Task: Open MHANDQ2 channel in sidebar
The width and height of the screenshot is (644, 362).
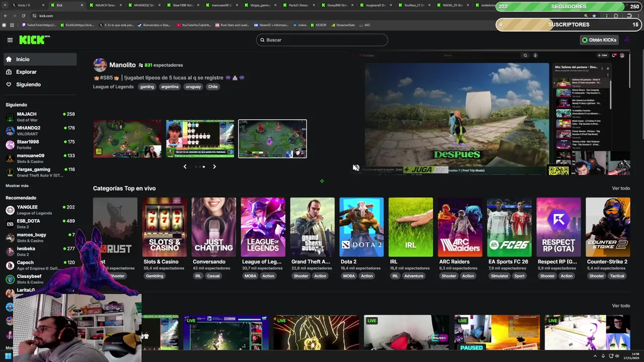Action: [x=40, y=131]
